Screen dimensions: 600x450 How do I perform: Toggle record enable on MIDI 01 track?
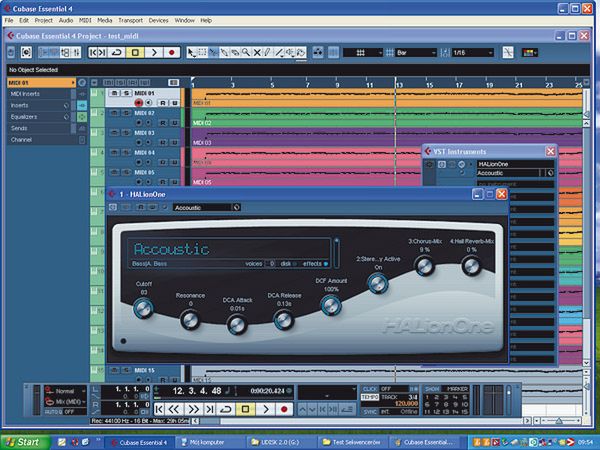point(139,103)
